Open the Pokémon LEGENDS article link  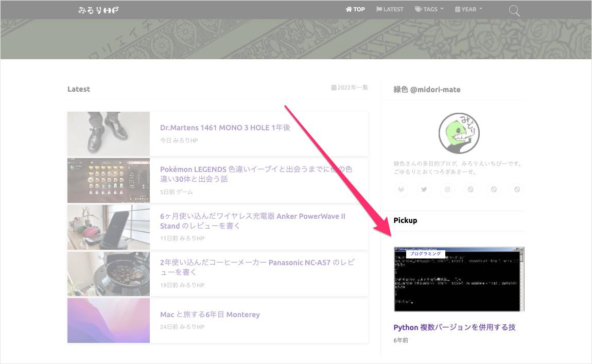[x=256, y=174]
